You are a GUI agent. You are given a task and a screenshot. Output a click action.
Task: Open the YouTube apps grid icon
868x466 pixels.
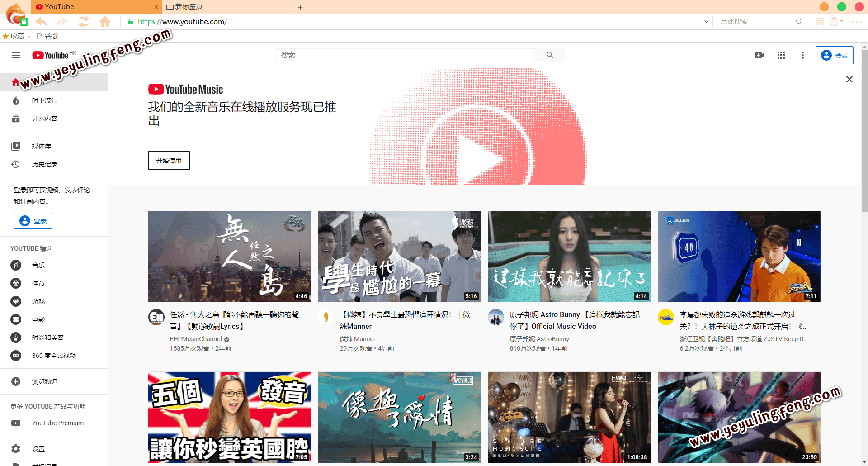click(x=781, y=55)
